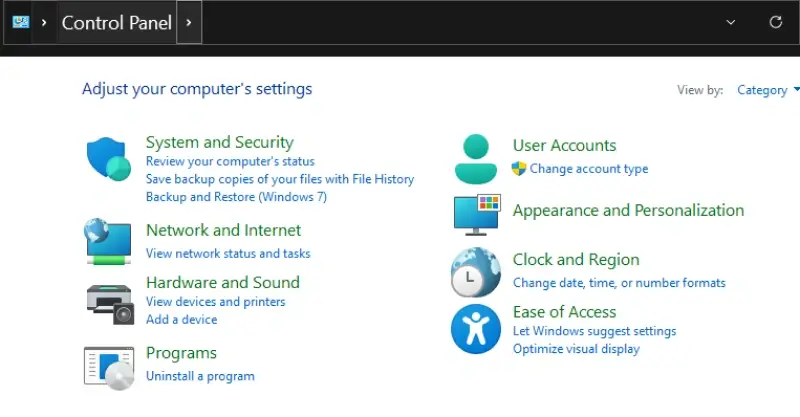The image size is (800, 417).
Task: Click Optimize visual display link
Action: tap(576, 349)
